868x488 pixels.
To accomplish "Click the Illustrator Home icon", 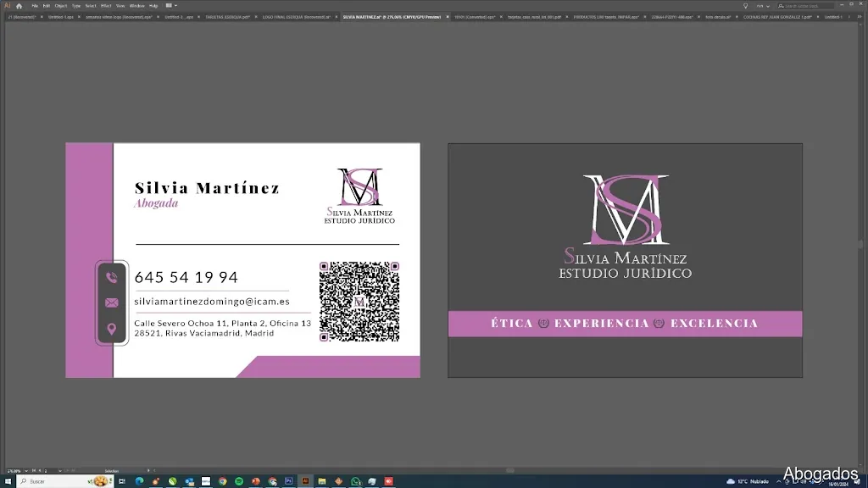I will point(19,5).
